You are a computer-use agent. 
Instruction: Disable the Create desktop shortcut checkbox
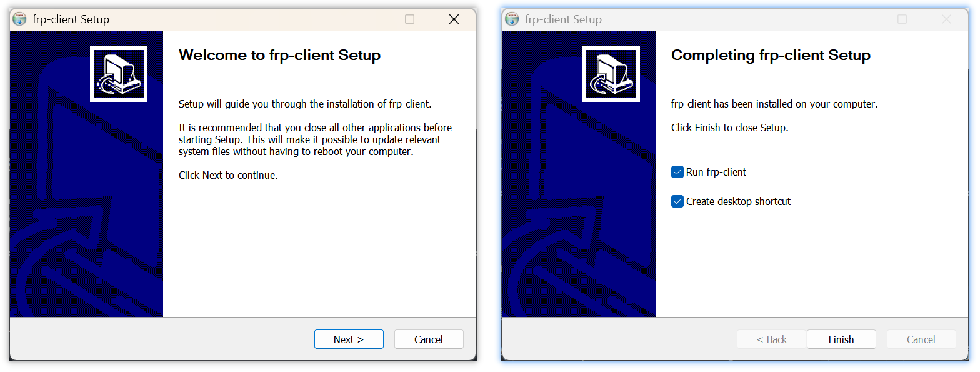[x=677, y=201]
